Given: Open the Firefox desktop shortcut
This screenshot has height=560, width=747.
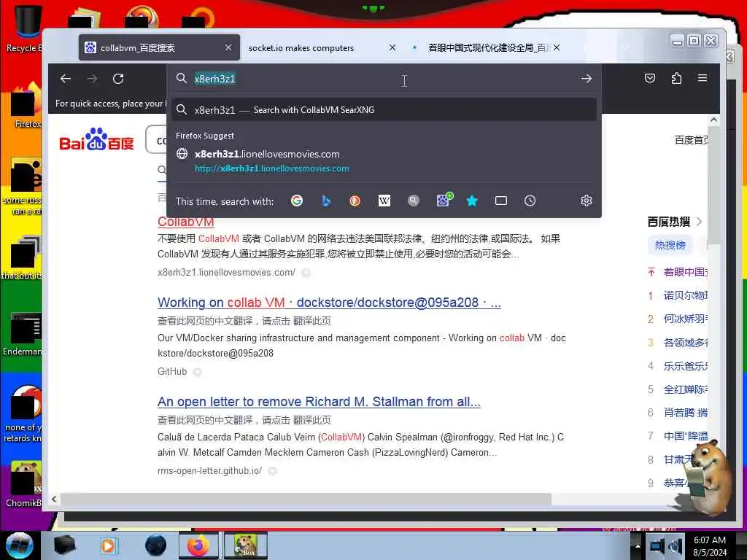Looking at the screenshot, I should (26, 106).
